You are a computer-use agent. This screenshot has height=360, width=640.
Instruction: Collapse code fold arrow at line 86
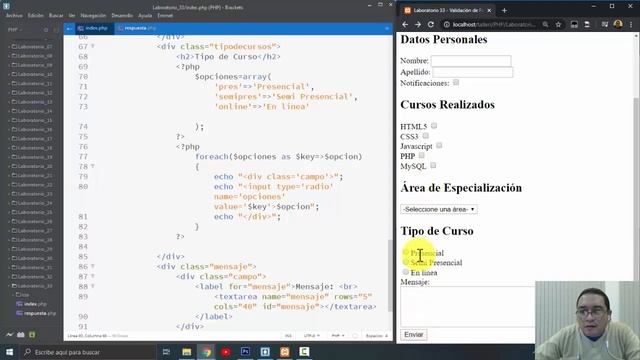click(x=93, y=266)
